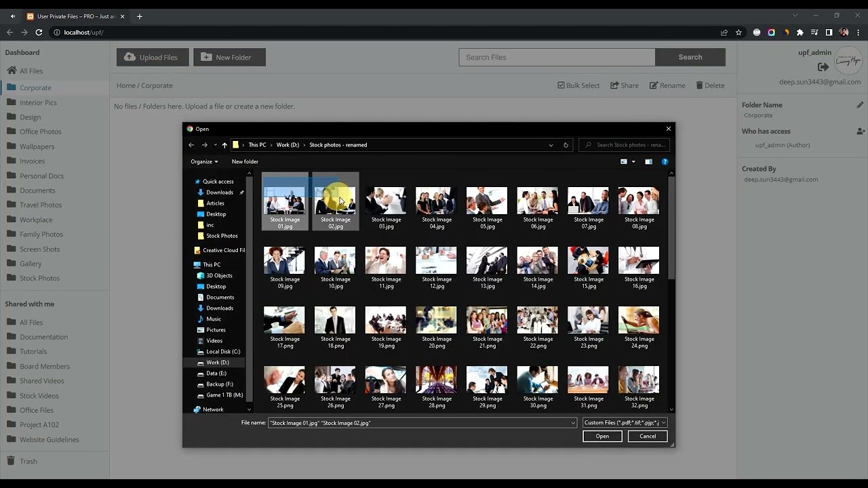Select Downloads under Quick access

coord(220,192)
